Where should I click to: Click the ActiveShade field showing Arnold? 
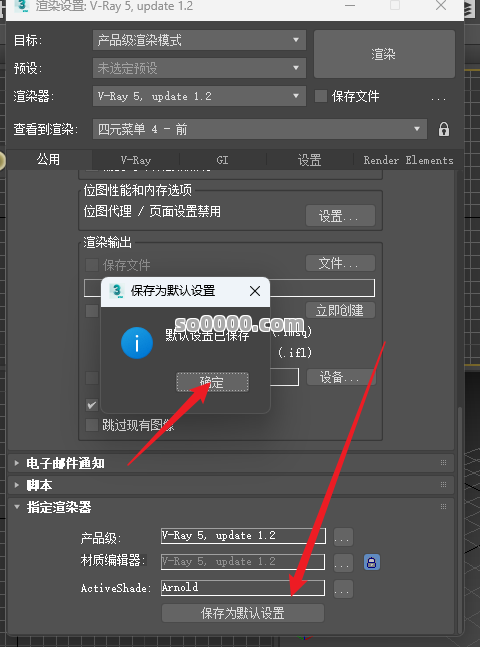tap(243, 588)
